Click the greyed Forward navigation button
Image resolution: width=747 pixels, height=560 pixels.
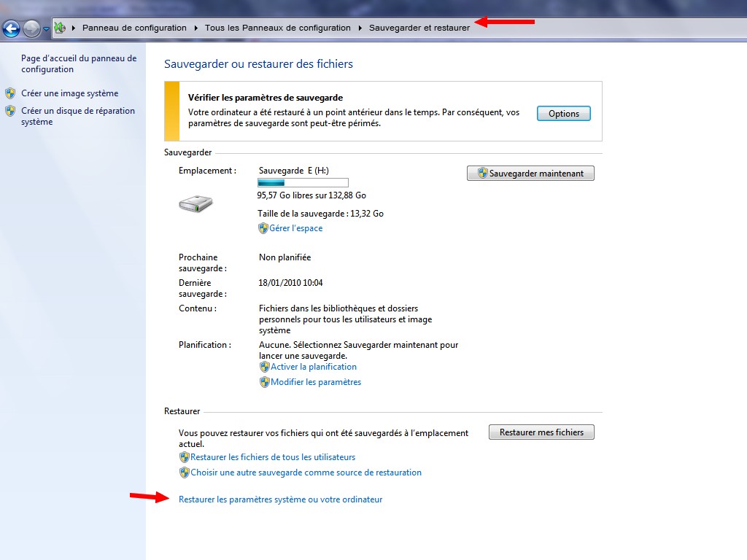click(x=31, y=28)
